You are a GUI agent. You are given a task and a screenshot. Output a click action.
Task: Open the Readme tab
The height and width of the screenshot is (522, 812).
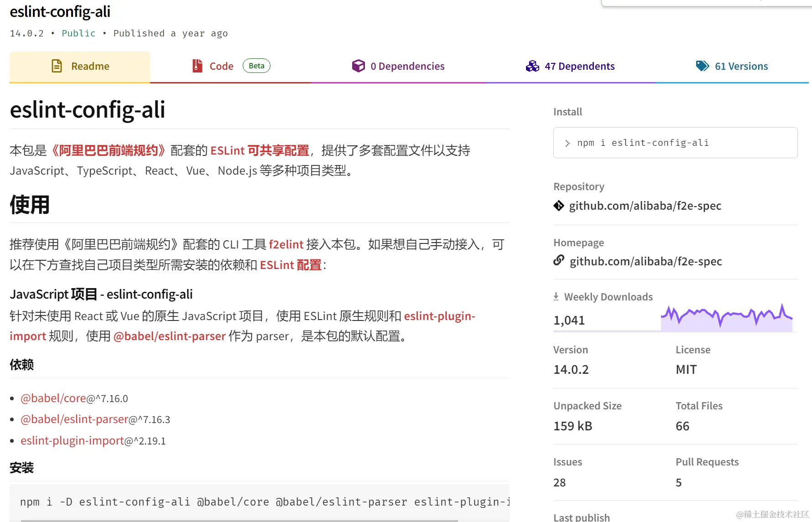[80, 67]
